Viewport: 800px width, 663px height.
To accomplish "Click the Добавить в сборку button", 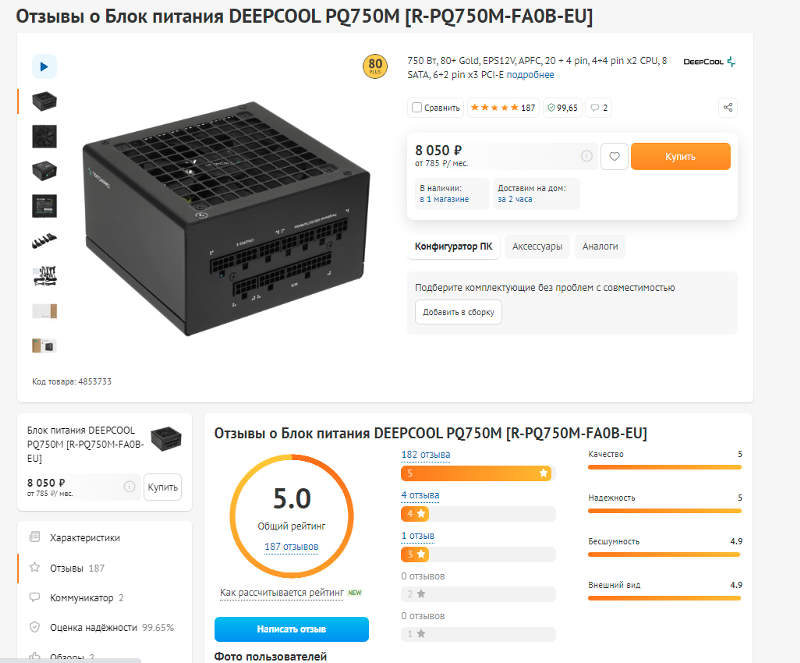I will point(458,312).
